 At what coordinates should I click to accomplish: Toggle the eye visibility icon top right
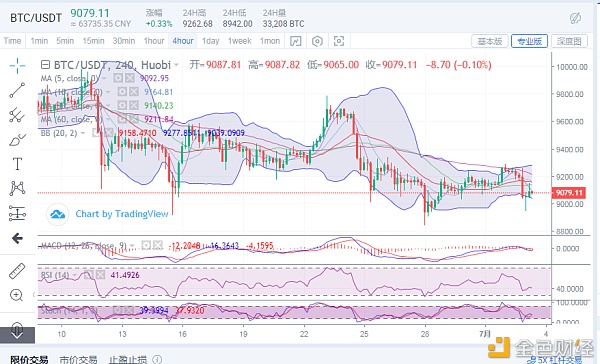point(575,18)
